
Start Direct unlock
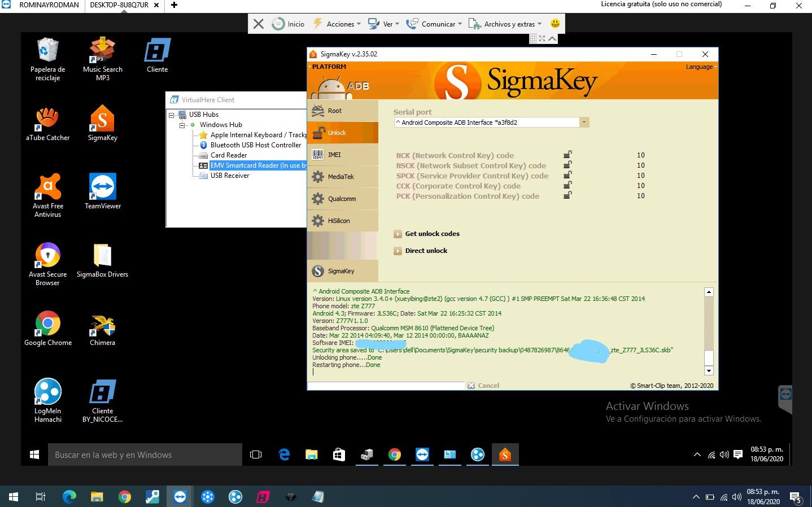tap(421, 251)
